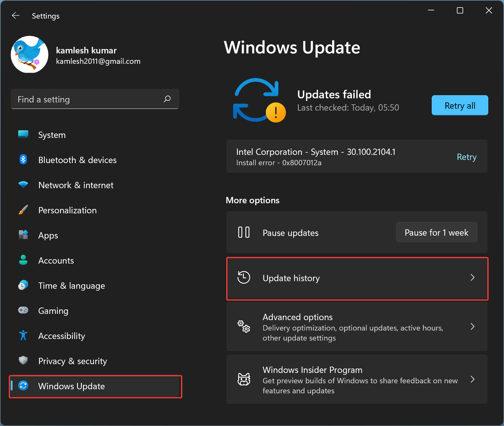
Task: Select Personalization in sidebar
Action: point(95,210)
